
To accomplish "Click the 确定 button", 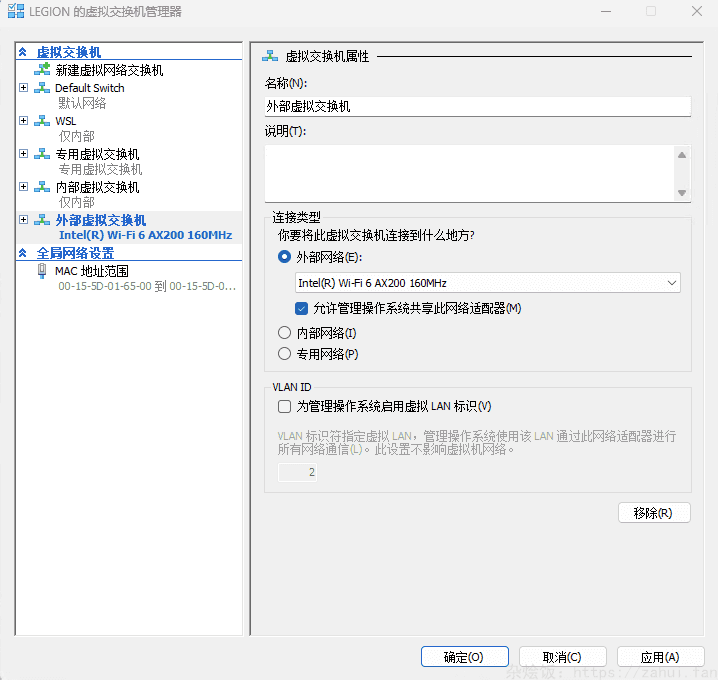I will pos(464,657).
